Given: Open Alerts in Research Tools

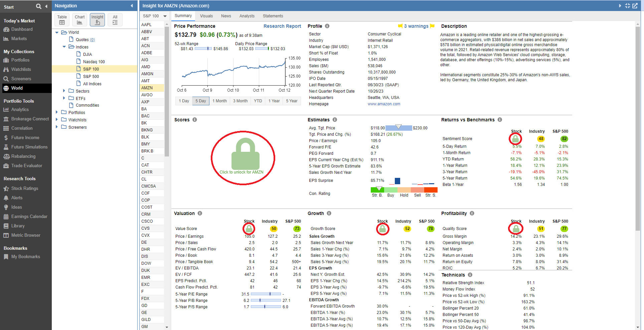Looking at the screenshot, I should pyautogui.click(x=17, y=198).
